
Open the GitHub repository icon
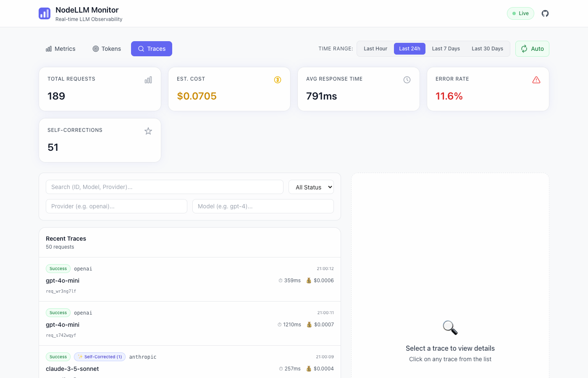point(545,13)
